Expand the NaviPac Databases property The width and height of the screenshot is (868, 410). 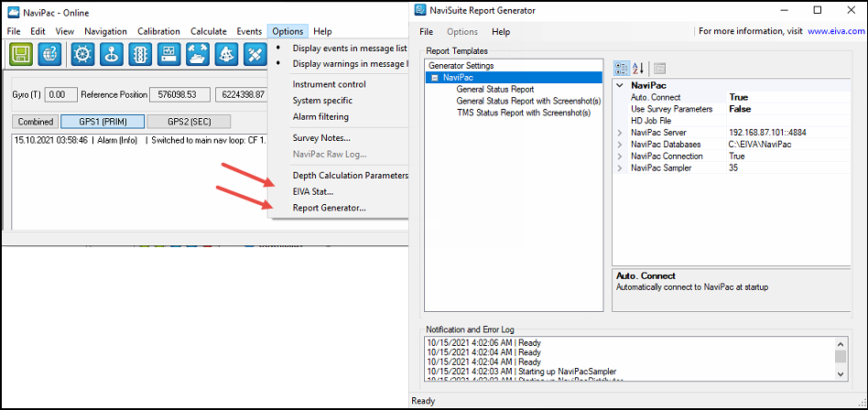tap(620, 145)
